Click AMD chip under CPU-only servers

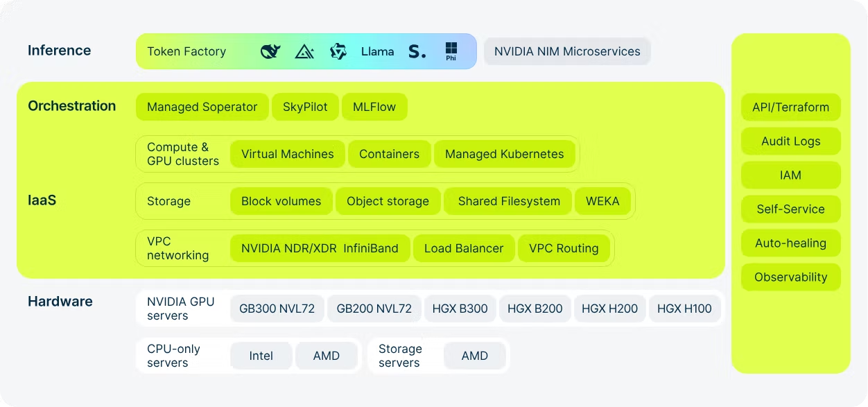tap(327, 356)
